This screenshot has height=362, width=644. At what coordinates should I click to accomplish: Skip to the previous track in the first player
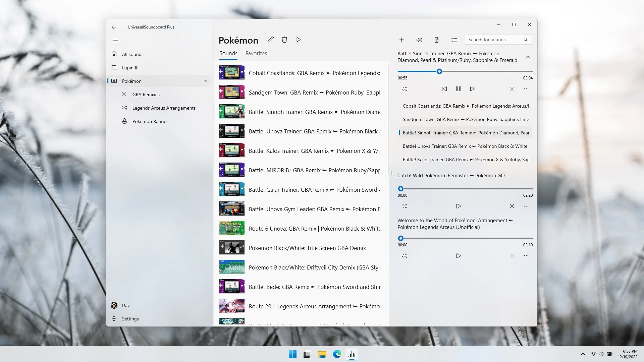(x=444, y=89)
